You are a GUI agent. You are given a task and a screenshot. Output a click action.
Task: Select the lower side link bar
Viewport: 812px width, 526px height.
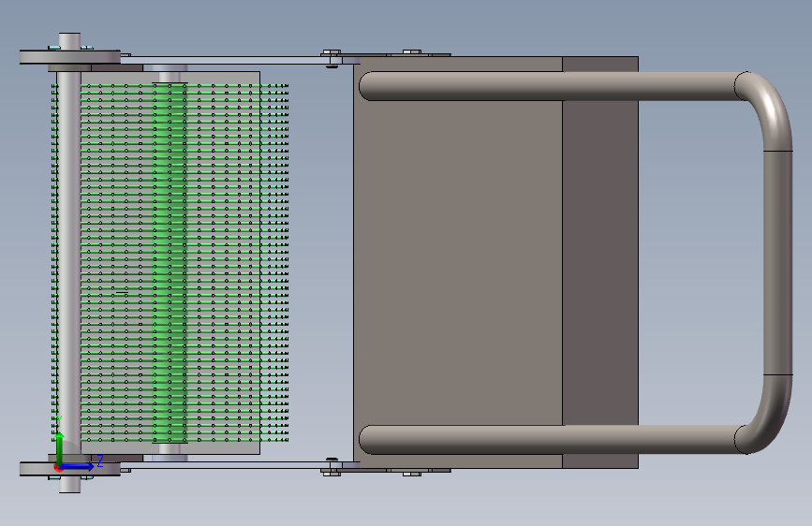coord(228,465)
